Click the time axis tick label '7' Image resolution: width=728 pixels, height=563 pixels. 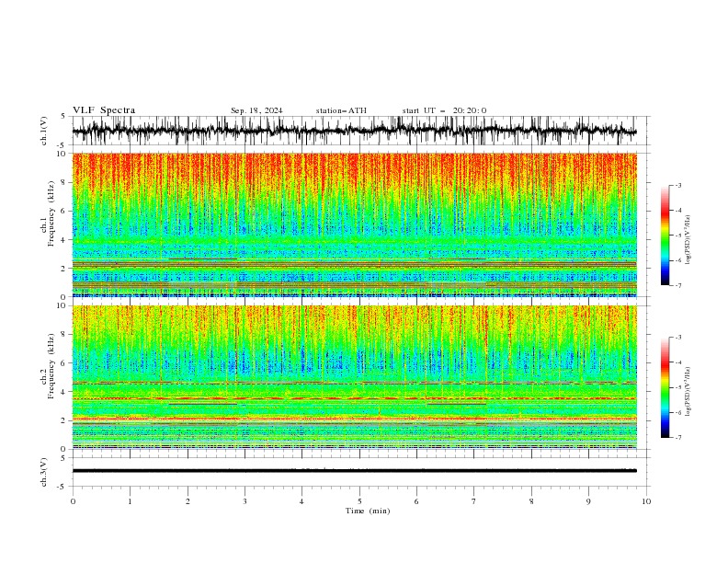click(474, 501)
